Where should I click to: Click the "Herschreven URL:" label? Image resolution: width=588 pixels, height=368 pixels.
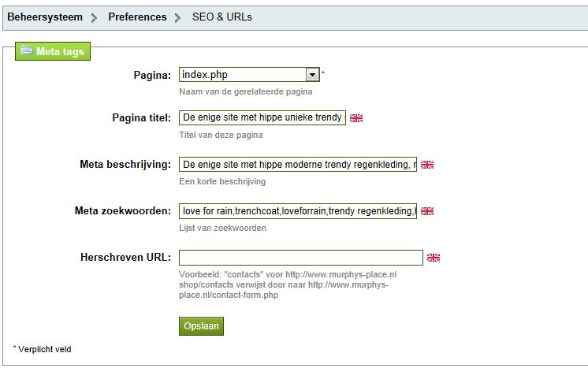click(x=125, y=258)
